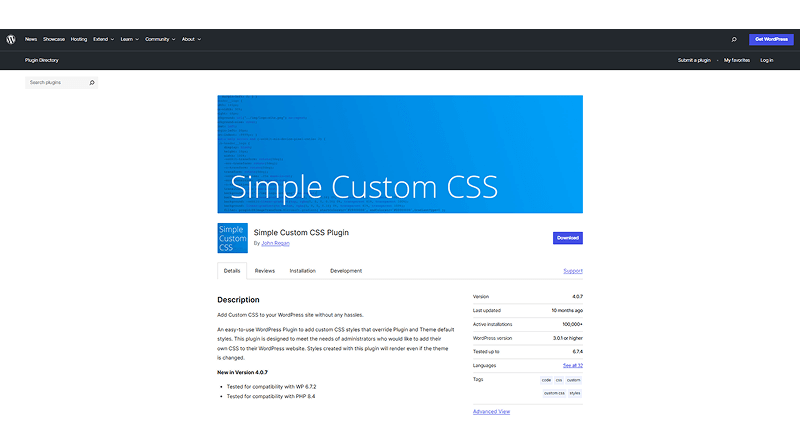Select the styles tag
This screenshot has width=800, height=445.
click(575, 393)
